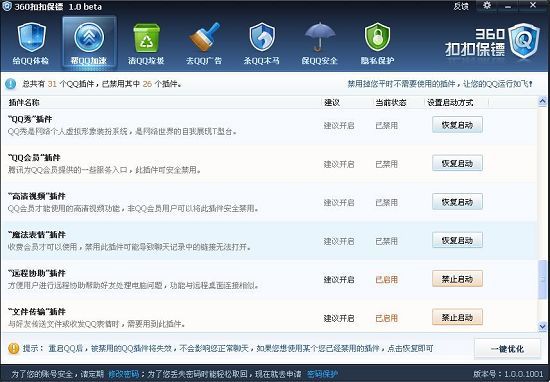Viewport: 550px width, 382px height.
Task: Click the 360扣扣保镖 logo at top right
Action: pos(492,41)
